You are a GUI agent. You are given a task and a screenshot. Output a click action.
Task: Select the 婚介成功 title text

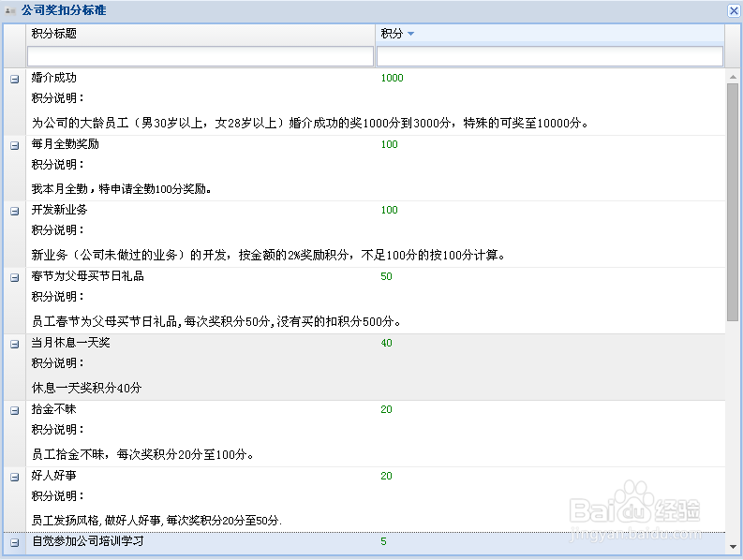click(x=54, y=78)
